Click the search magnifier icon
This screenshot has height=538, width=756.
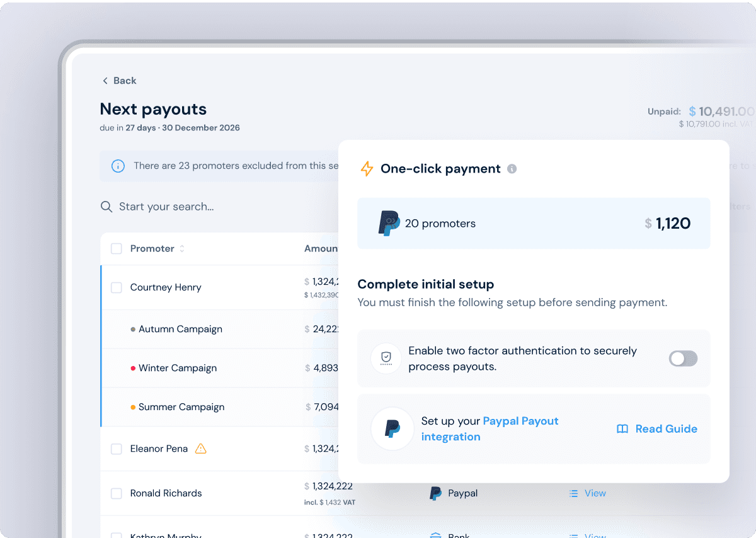tap(106, 207)
